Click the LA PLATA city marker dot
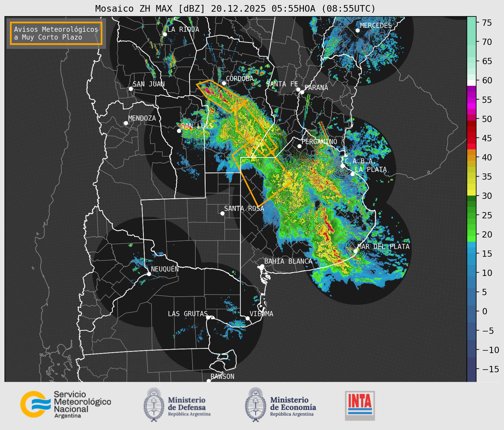This screenshot has height=430, width=504. coord(353,174)
